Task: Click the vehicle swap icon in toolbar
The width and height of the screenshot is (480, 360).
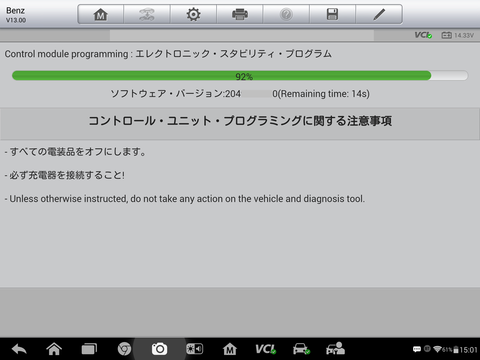Action: tap(147, 14)
